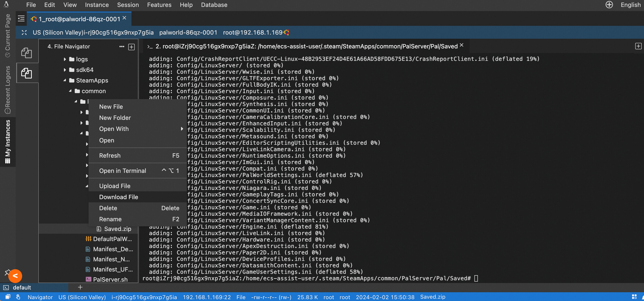Click the sidebar collapse list icon
Viewport: 644px width, 301px height.
tap(21, 18)
